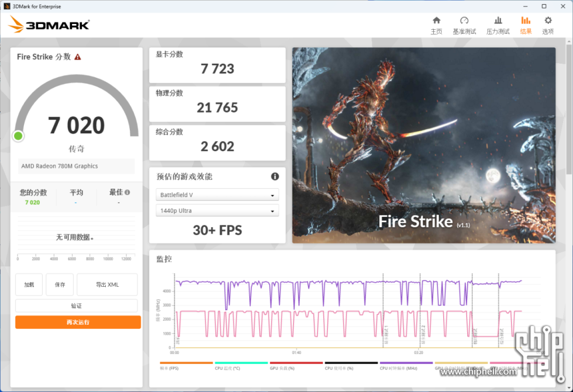The width and height of the screenshot is (573, 392).
Task: Click the orange 再次运行 button
Action: click(x=78, y=322)
